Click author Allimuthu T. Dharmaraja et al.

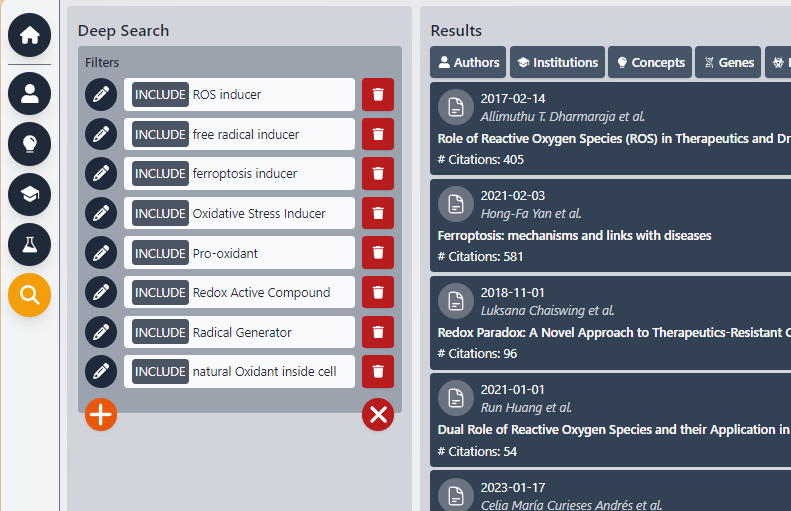pos(562,117)
